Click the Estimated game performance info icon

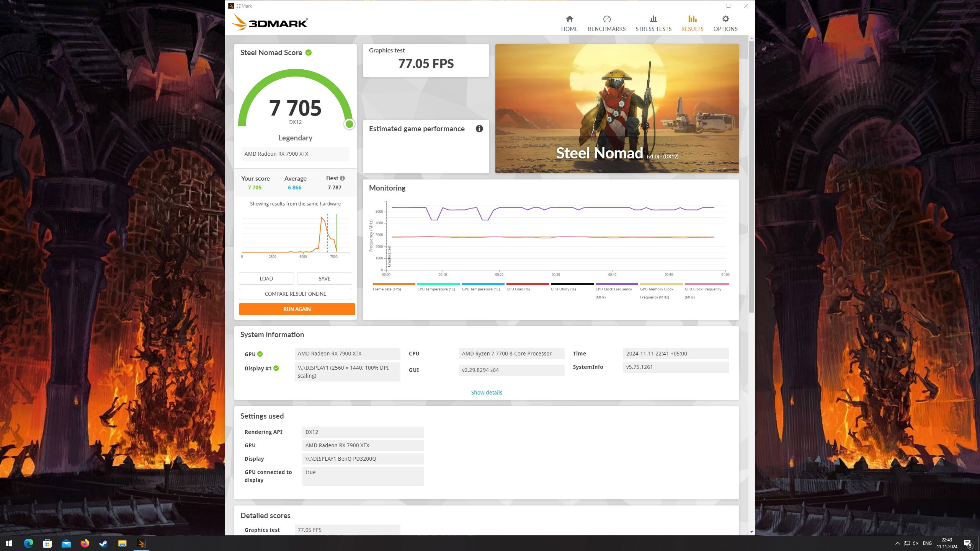(479, 129)
